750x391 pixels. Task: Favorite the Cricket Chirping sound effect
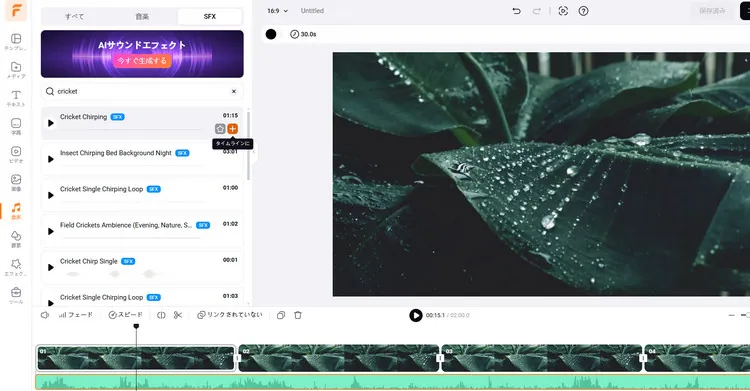220,129
